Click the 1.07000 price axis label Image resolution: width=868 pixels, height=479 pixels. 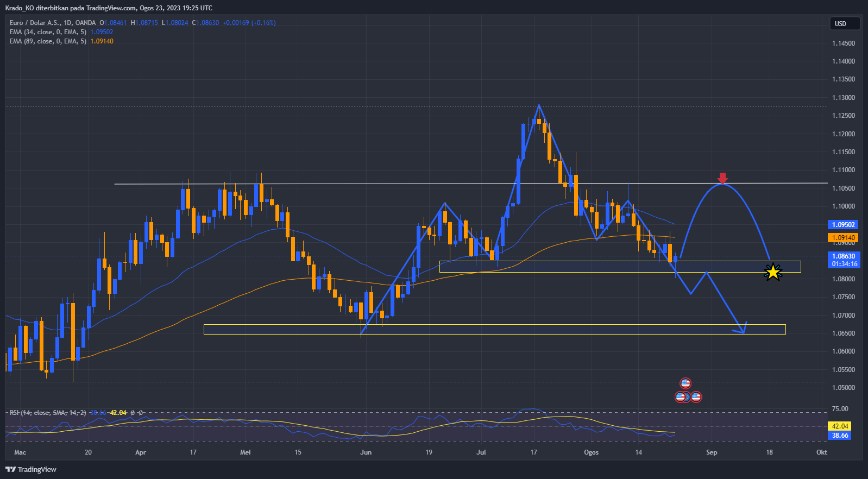tap(844, 316)
